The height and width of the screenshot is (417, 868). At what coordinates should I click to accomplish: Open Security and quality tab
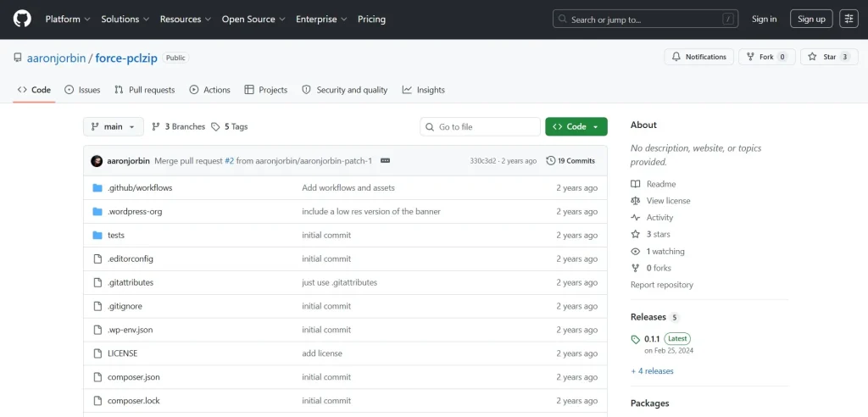click(x=345, y=90)
